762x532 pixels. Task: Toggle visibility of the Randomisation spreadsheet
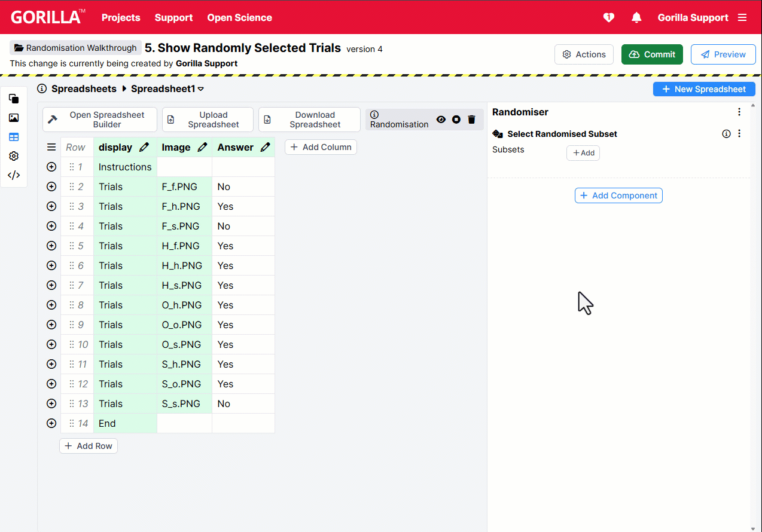(441, 119)
